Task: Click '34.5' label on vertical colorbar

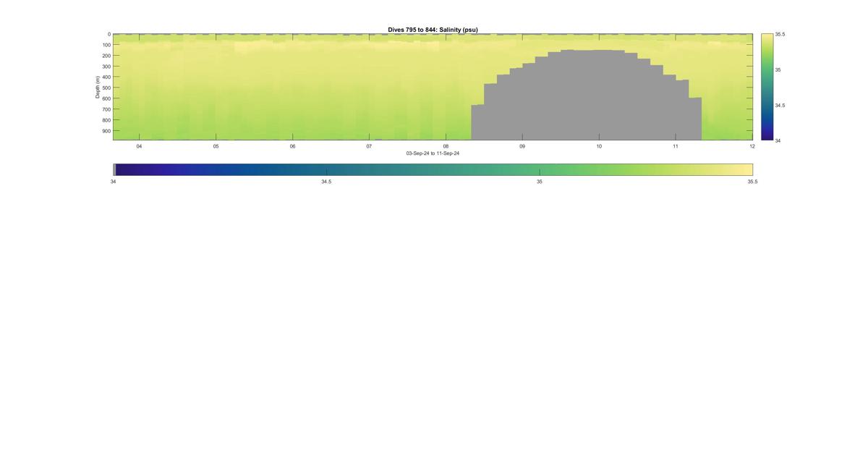Action: click(780, 105)
